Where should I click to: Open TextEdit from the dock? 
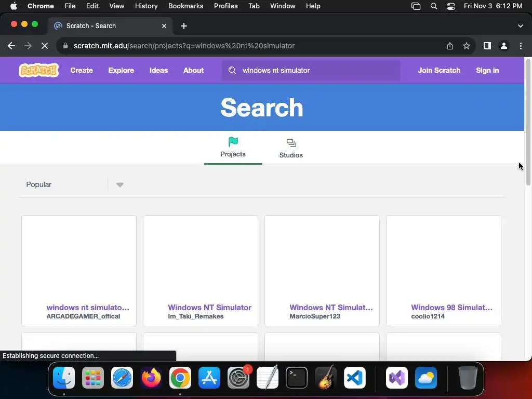coord(268,378)
